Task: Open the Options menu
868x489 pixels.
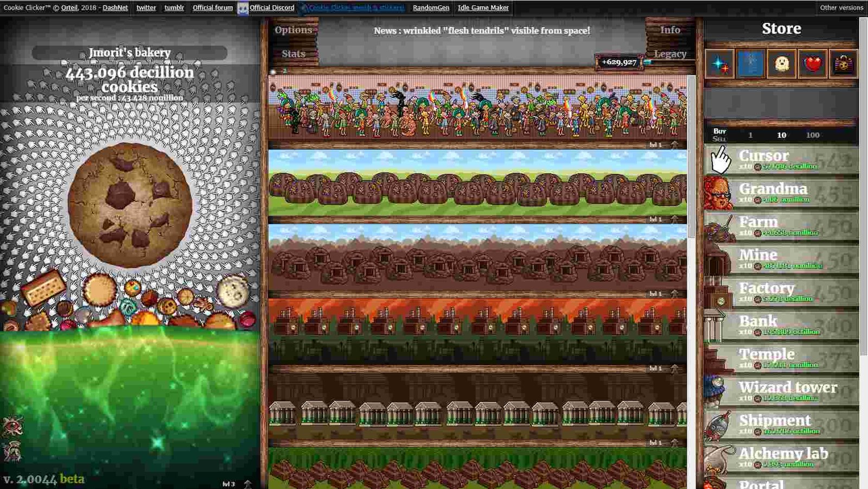Action: click(293, 30)
